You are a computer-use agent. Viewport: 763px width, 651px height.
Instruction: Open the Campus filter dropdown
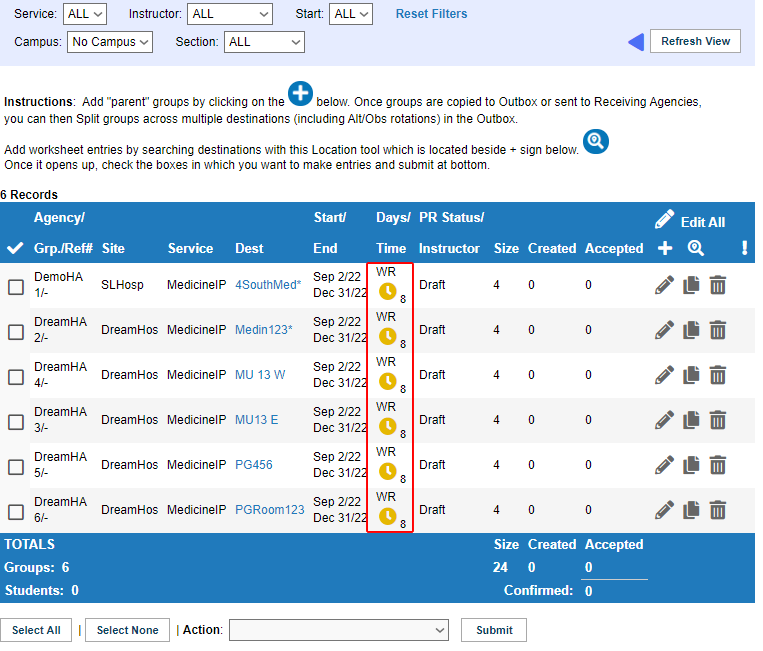[109, 42]
